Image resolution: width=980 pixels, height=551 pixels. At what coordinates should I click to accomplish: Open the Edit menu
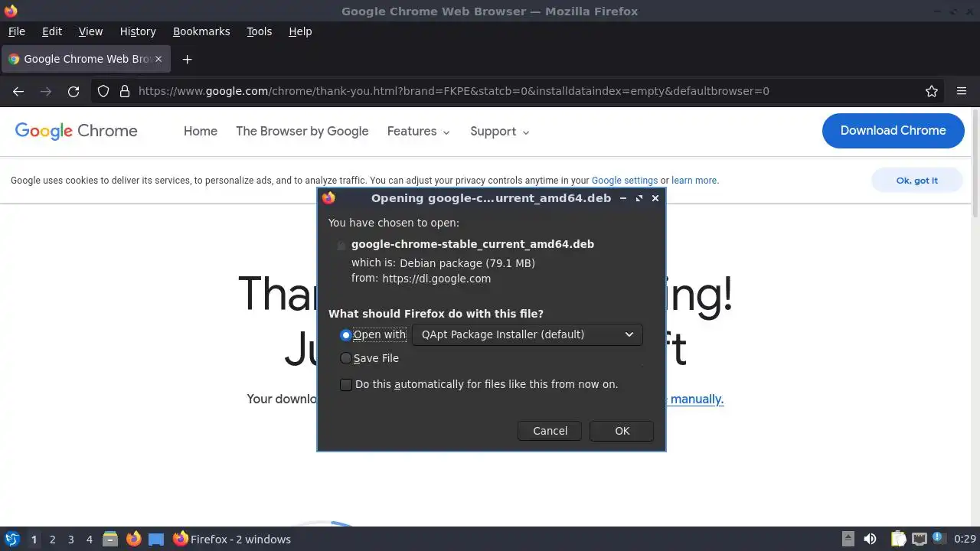[52, 31]
